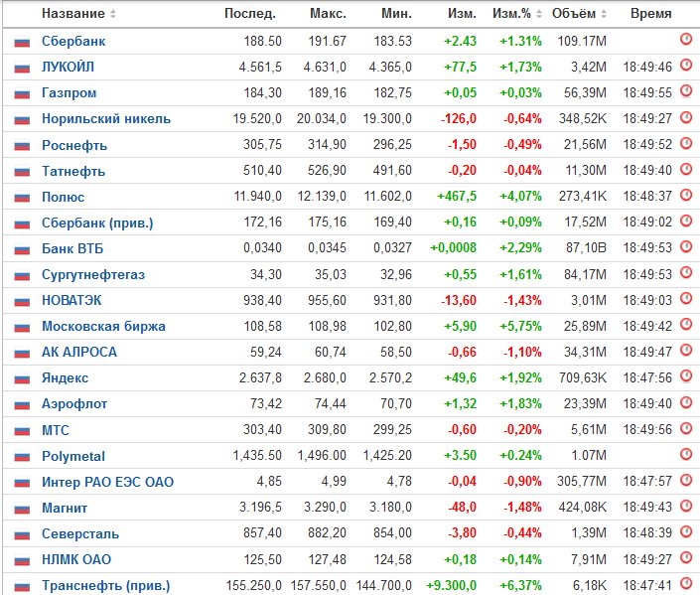Open the Полюс stock link

point(63,197)
